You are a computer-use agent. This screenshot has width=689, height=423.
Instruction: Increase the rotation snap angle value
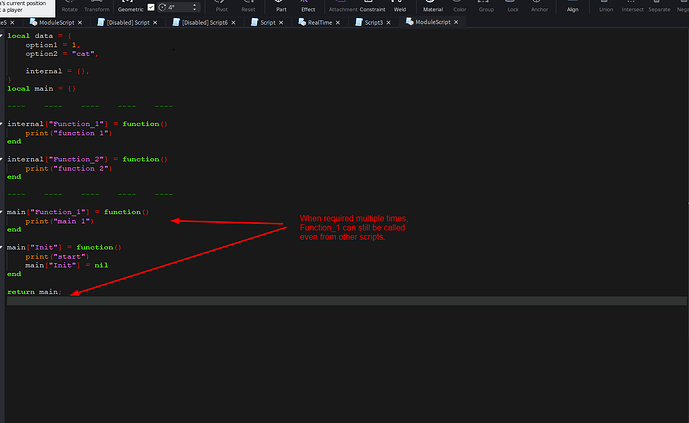click(195, 5)
